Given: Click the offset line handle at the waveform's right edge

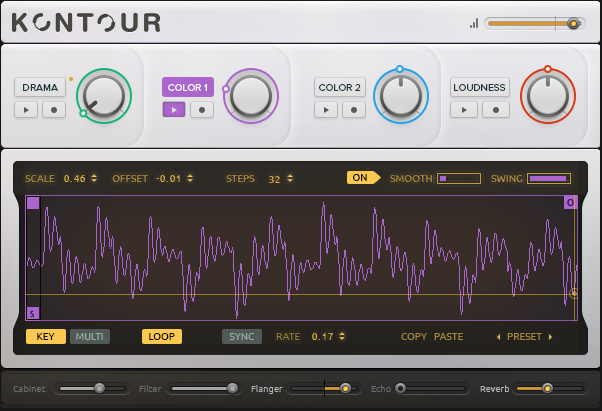Looking at the screenshot, I should (573, 294).
